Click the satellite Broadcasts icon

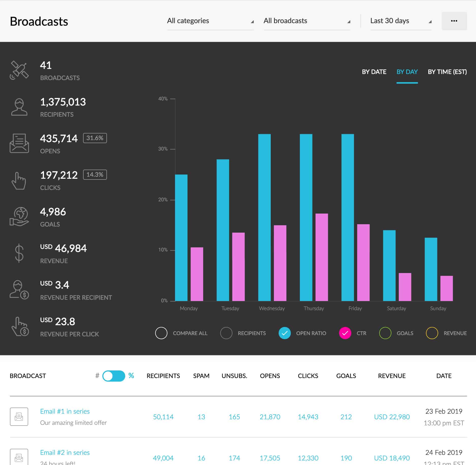tap(19, 70)
